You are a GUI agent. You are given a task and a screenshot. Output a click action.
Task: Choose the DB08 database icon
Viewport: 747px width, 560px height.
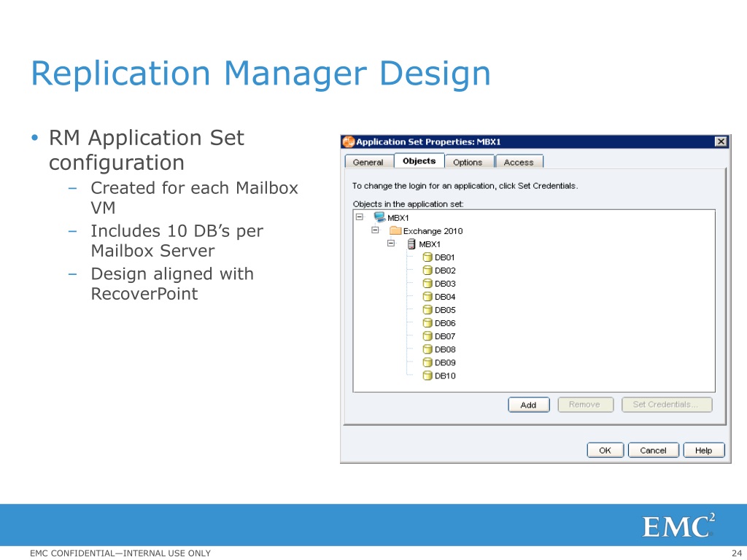click(427, 349)
